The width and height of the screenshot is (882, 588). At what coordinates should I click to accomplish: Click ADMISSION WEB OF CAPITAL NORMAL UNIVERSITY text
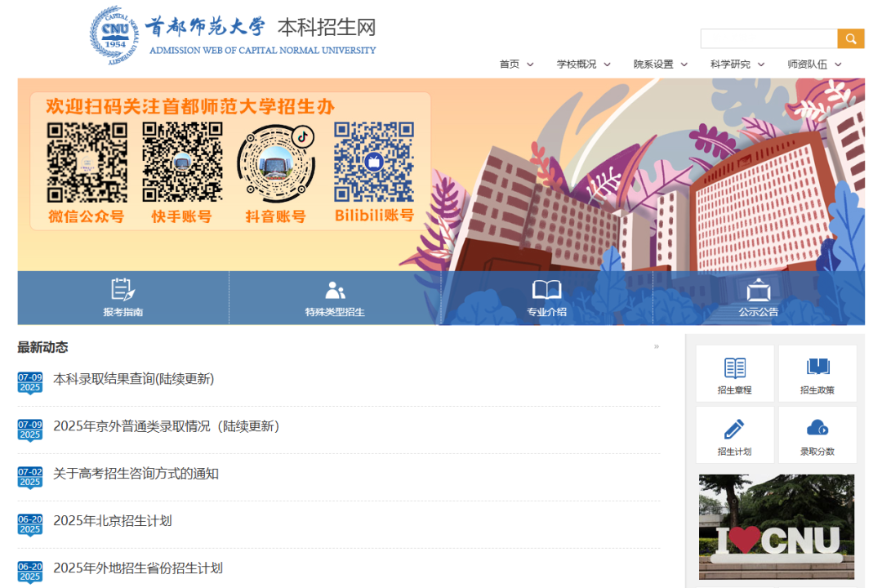[x=263, y=50]
